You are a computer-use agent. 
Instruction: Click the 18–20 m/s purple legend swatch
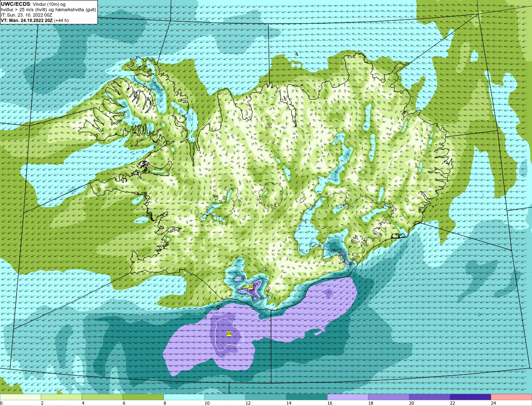(x=389, y=397)
